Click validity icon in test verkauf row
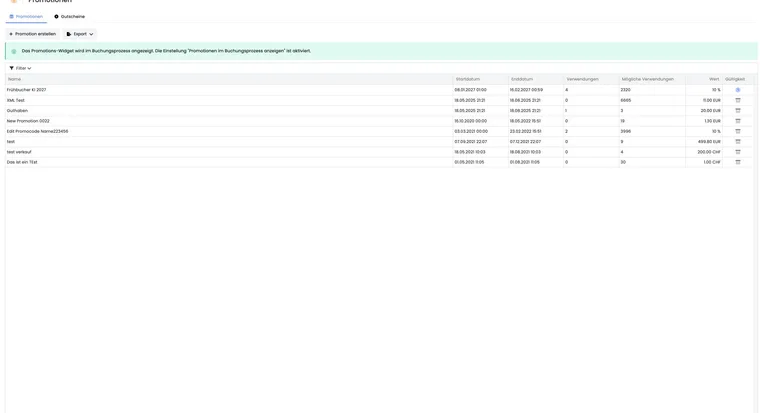This screenshot has width=760, height=413. tap(738, 152)
